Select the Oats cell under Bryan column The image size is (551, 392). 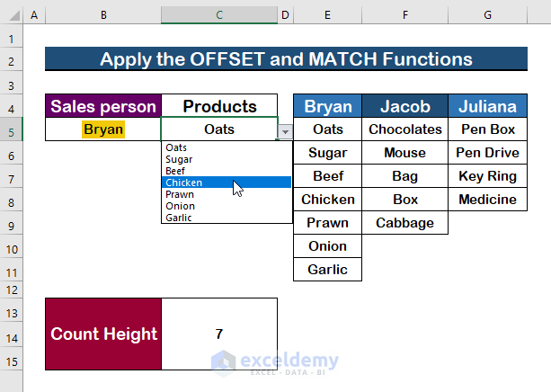pyautogui.click(x=327, y=129)
